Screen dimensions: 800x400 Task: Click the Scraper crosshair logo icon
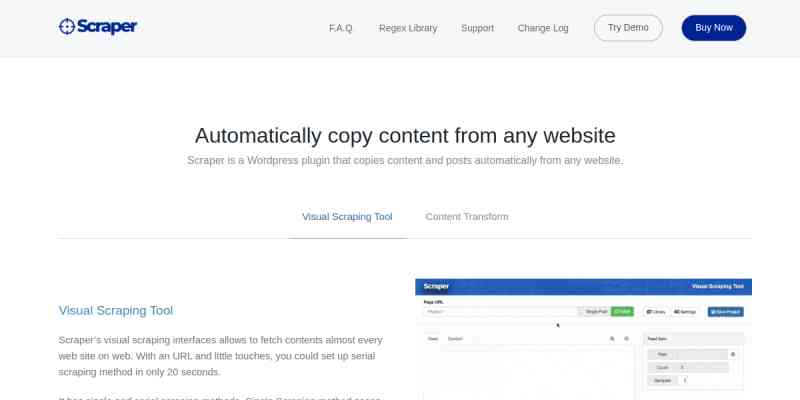(x=67, y=27)
